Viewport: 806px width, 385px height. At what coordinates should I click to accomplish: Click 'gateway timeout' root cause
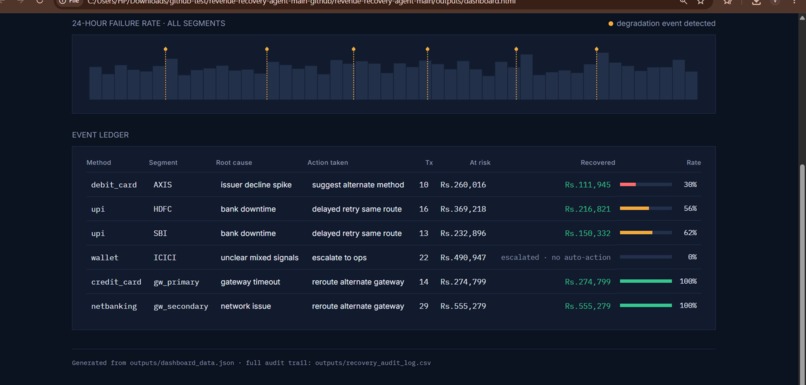[x=250, y=282]
